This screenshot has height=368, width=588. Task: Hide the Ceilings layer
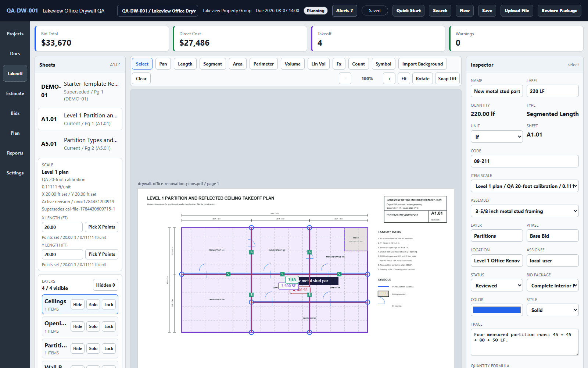(x=78, y=305)
